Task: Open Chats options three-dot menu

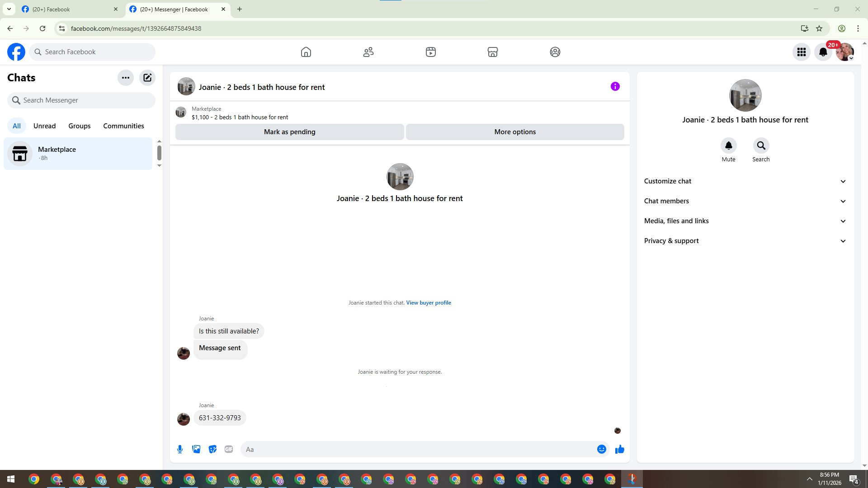Action: pos(126,78)
